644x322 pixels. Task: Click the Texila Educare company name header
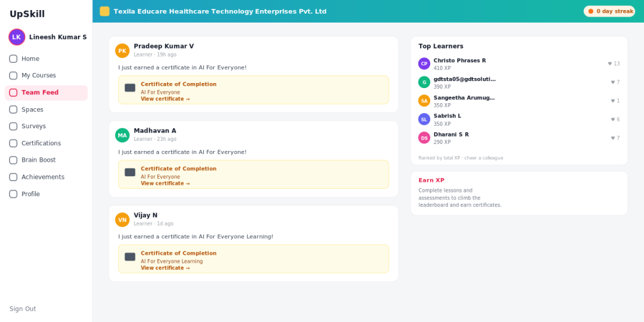(x=219, y=11)
